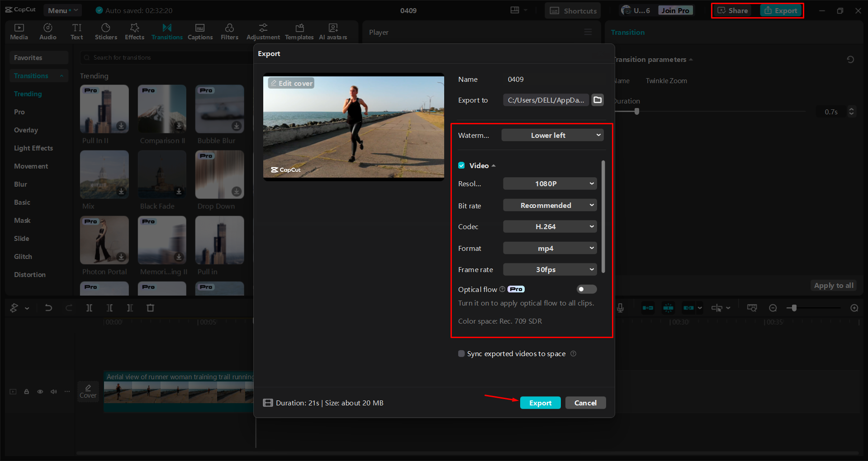Open the Watermark position dropdown
Screen dimensions: 868x461
pyautogui.click(x=552, y=135)
